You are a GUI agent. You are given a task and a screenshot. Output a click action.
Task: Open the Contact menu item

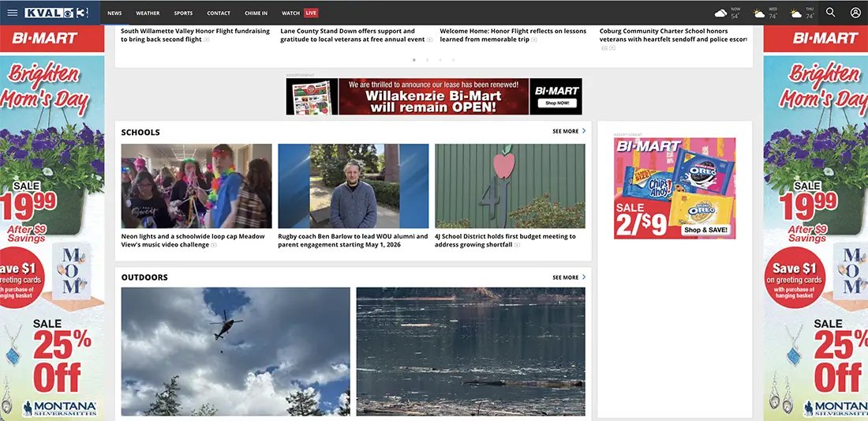219,13
